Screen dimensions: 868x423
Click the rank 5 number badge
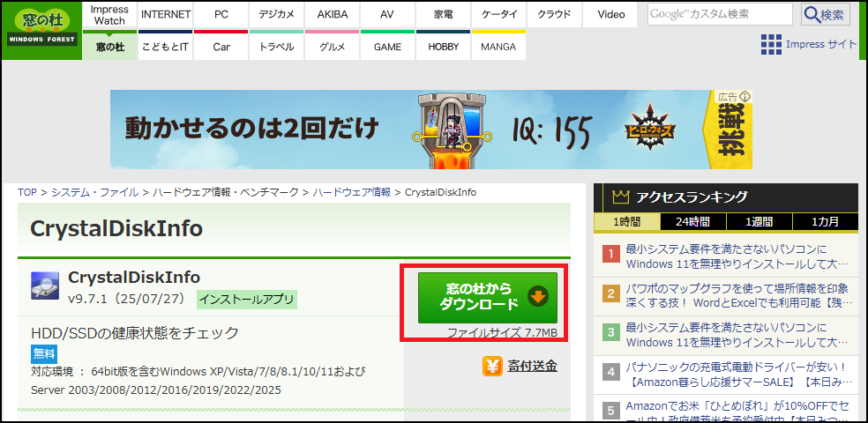[x=611, y=411]
